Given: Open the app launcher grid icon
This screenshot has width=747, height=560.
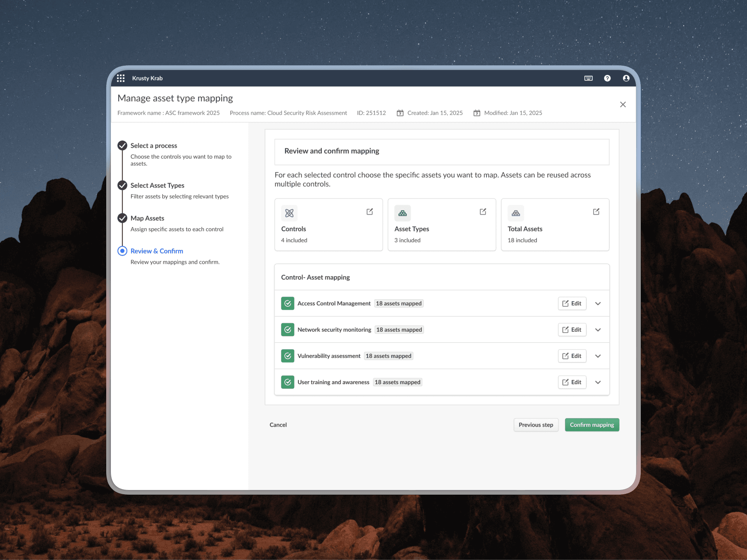Looking at the screenshot, I should pyautogui.click(x=121, y=78).
